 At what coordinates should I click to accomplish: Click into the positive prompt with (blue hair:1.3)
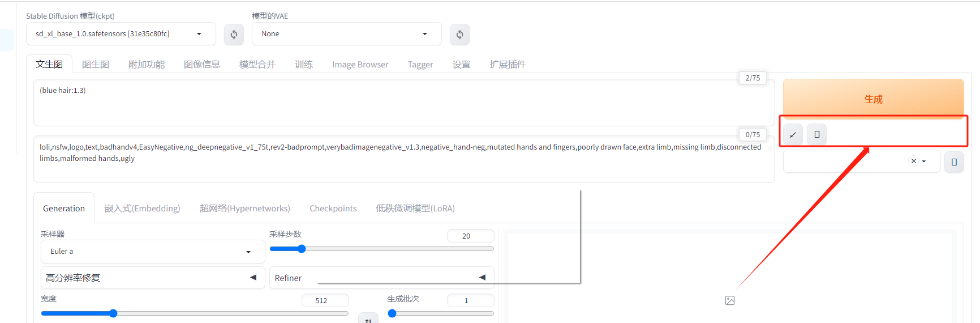click(404, 103)
